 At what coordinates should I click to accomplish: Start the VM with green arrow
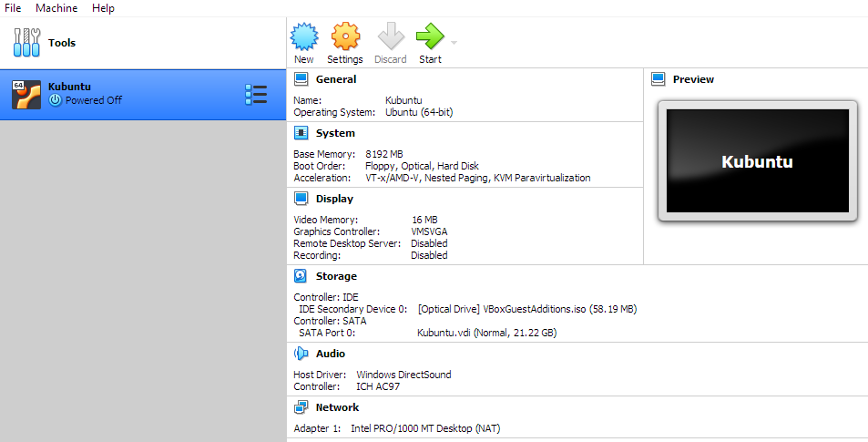(x=430, y=36)
